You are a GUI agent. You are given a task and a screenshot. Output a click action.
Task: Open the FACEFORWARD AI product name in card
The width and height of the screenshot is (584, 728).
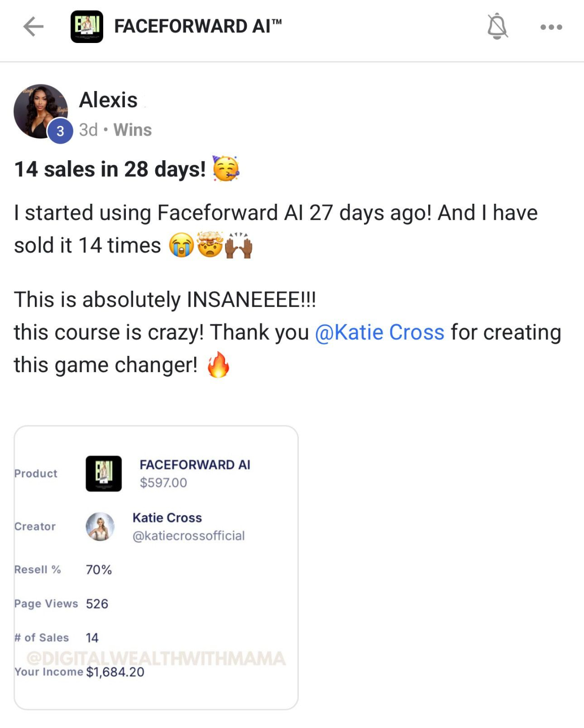[195, 465]
